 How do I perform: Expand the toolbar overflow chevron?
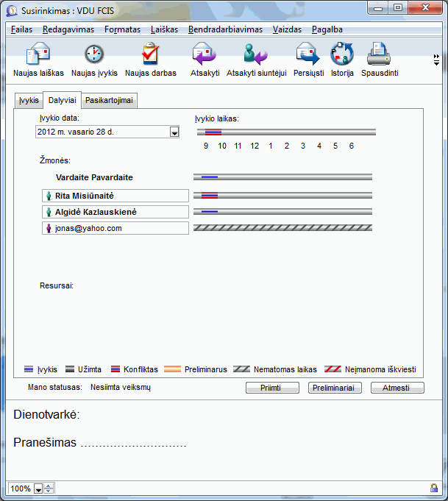436,60
